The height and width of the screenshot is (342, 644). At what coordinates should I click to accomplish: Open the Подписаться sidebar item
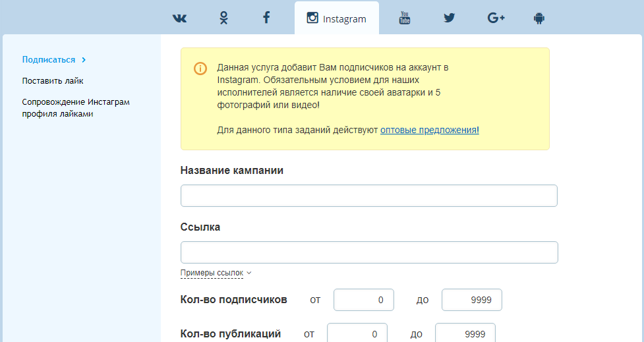pyautogui.click(x=49, y=59)
